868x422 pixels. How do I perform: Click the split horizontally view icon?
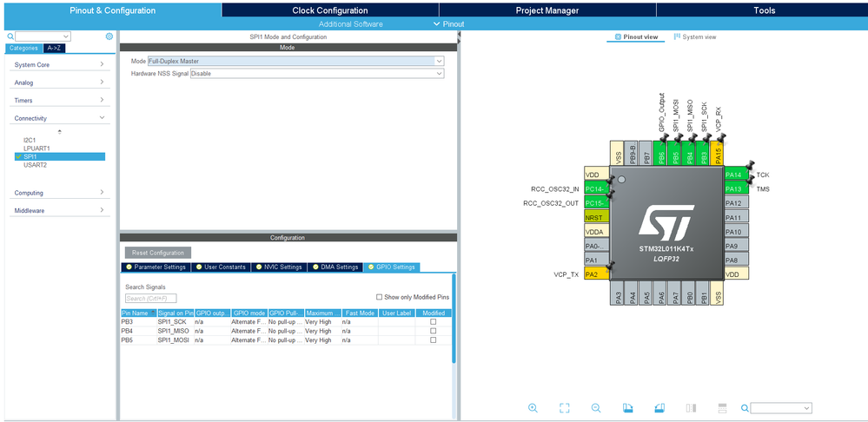pos(722,408)
